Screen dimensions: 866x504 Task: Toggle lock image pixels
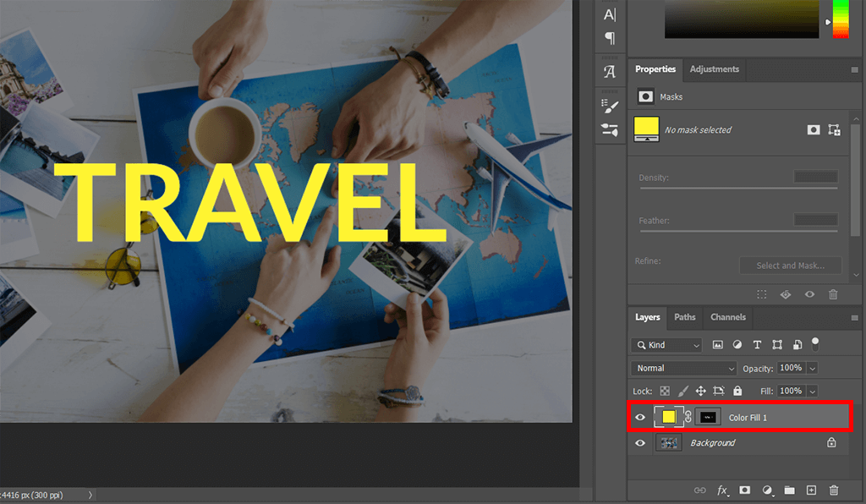[683, 391]
